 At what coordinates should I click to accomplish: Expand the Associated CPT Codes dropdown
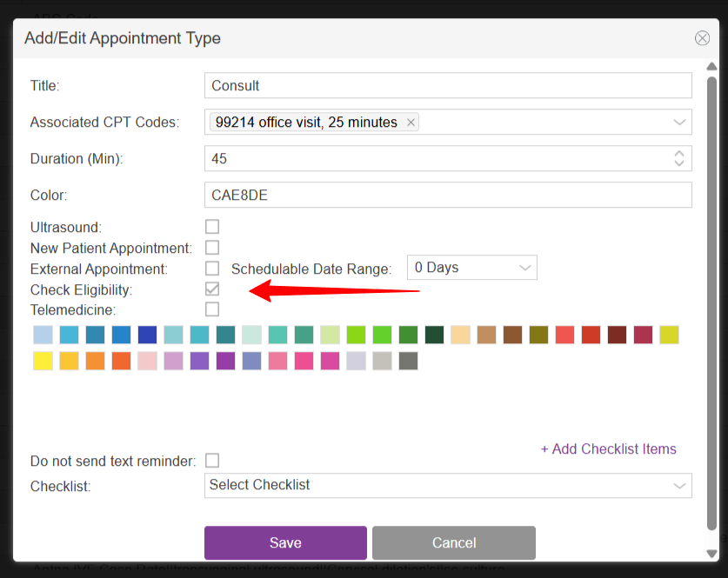tap(679, 123)
